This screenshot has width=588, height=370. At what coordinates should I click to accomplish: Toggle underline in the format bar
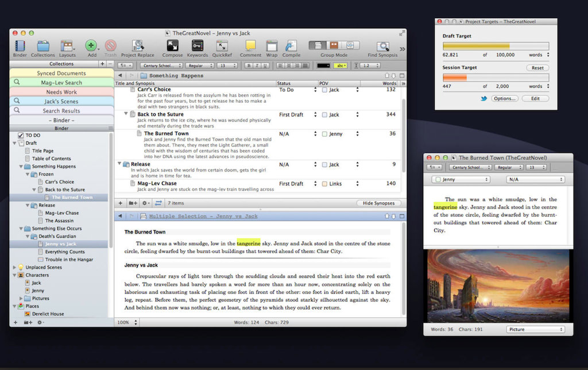point(265,65)
